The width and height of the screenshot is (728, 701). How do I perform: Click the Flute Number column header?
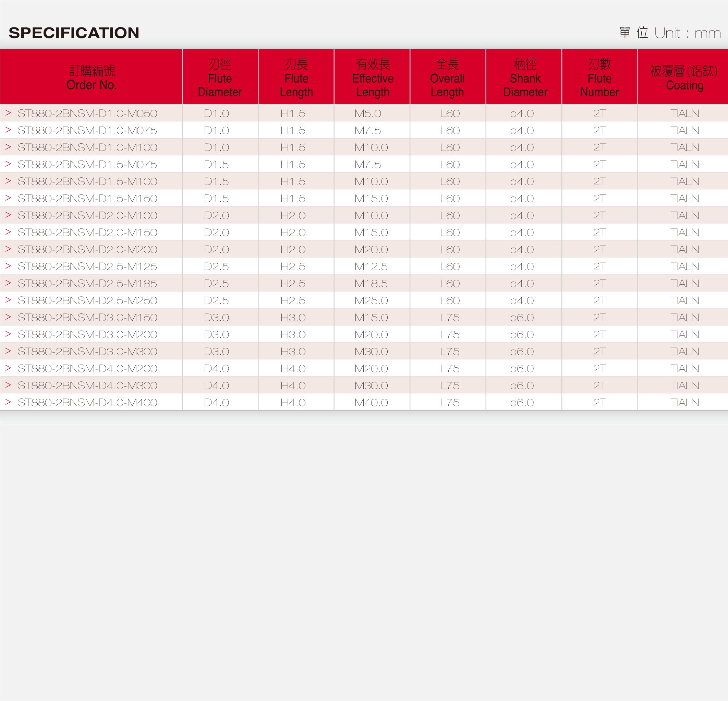tap(600, 76)
